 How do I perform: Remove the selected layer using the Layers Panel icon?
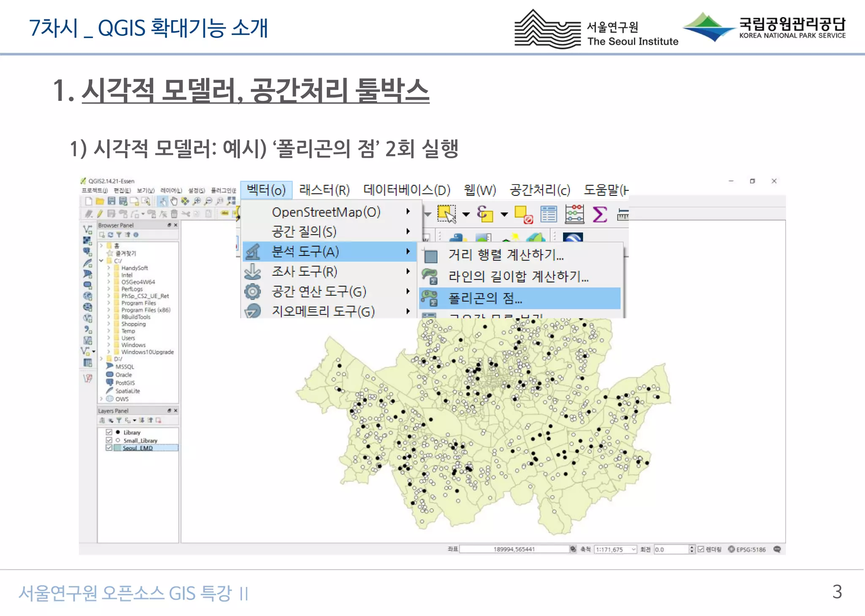[158, 421]
